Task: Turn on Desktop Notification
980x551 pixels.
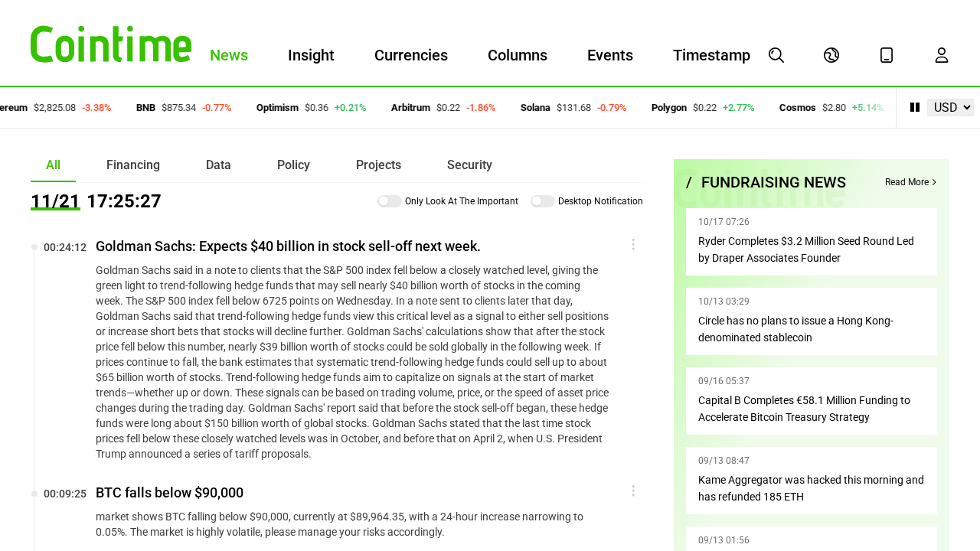Action: (x=543, y=201)
